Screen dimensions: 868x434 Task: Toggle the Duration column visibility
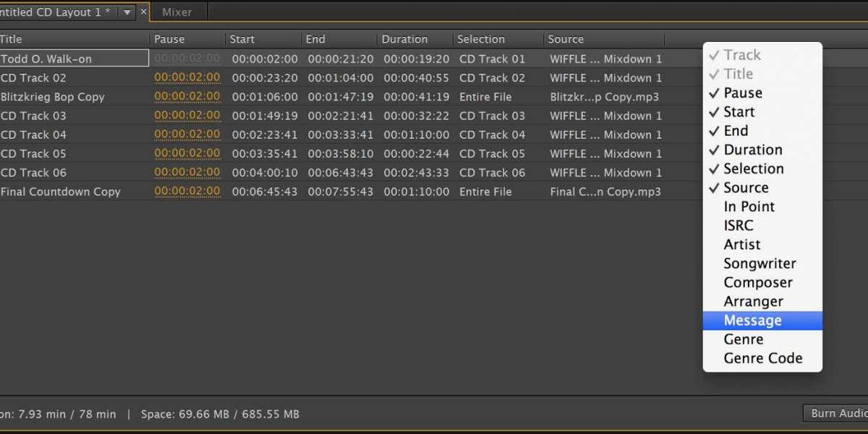click(x=752, y=150)
